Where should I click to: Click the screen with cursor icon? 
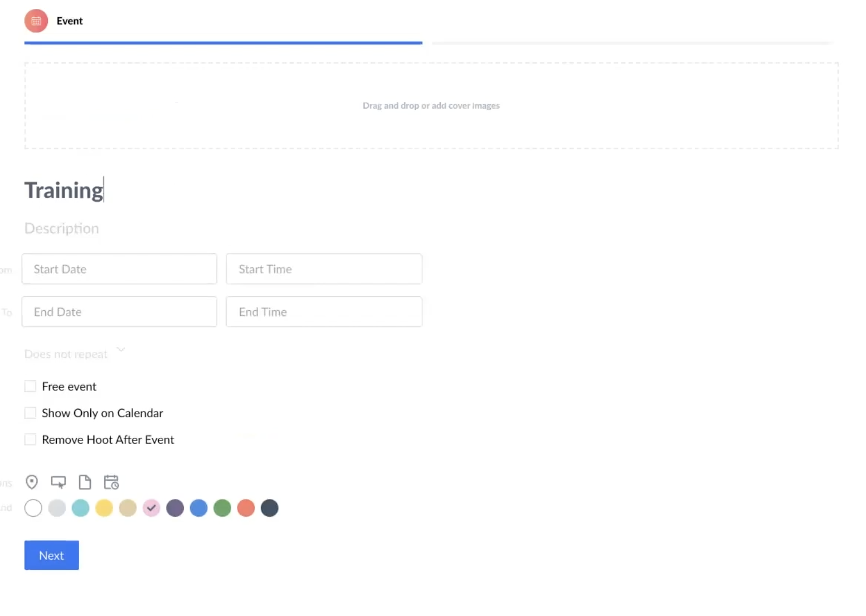click(59, 482)
